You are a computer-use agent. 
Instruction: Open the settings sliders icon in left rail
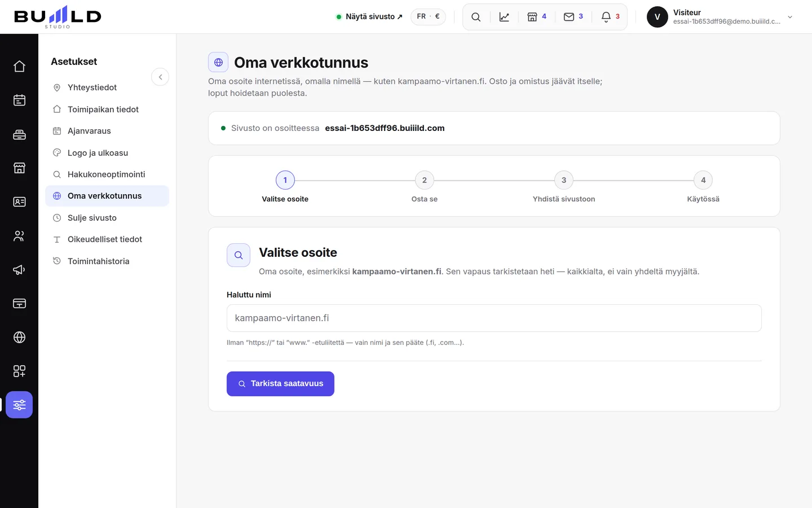coord(19,405)
